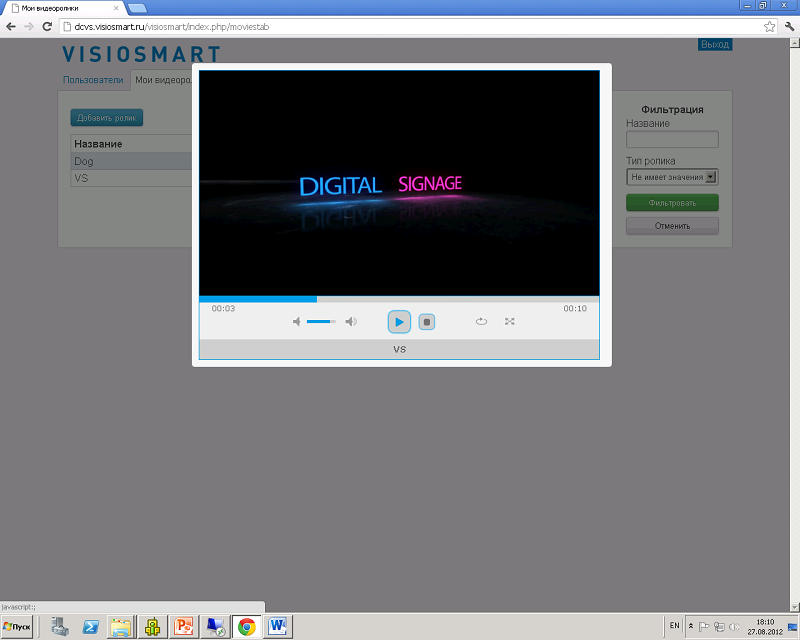Viewport: 800px width, 640px height.
Task: Open the Пользователи tab
Action: 93,80
